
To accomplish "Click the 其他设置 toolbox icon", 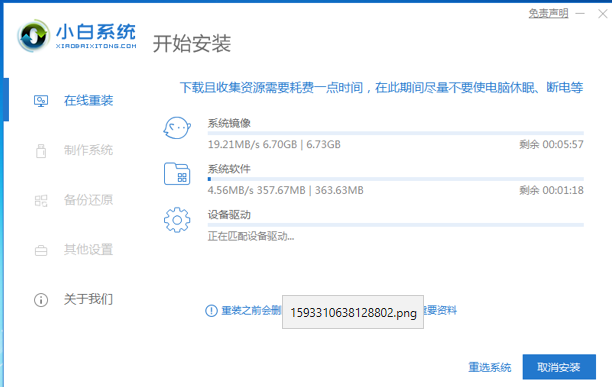I will [x=41, y=250].
